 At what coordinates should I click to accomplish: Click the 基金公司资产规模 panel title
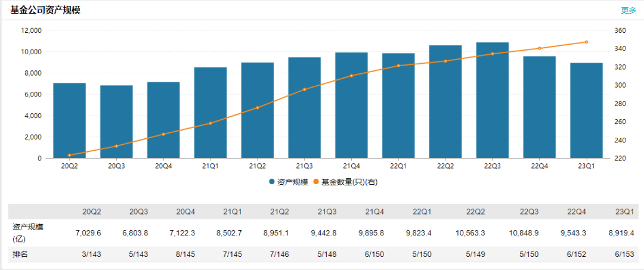(x=45, y=10)
